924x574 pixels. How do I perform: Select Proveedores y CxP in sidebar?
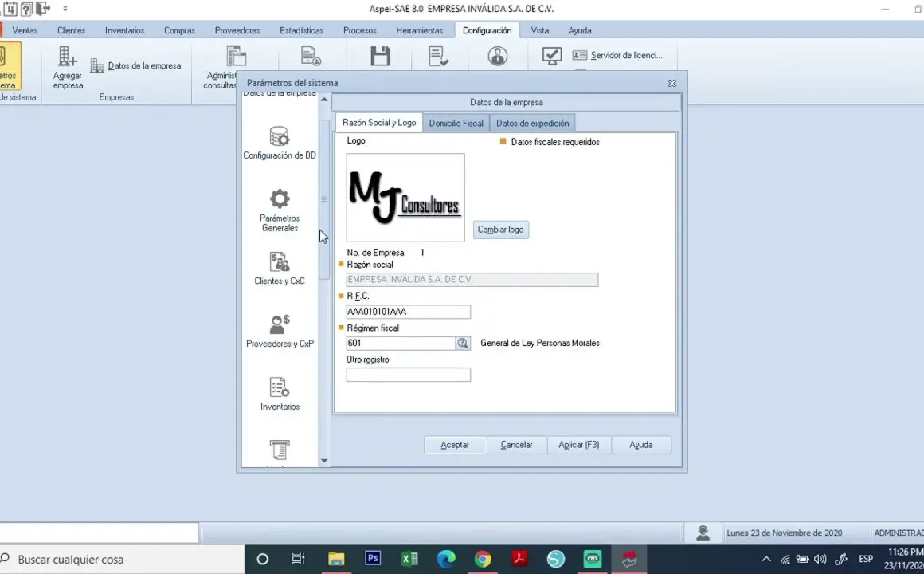(280, 332)
